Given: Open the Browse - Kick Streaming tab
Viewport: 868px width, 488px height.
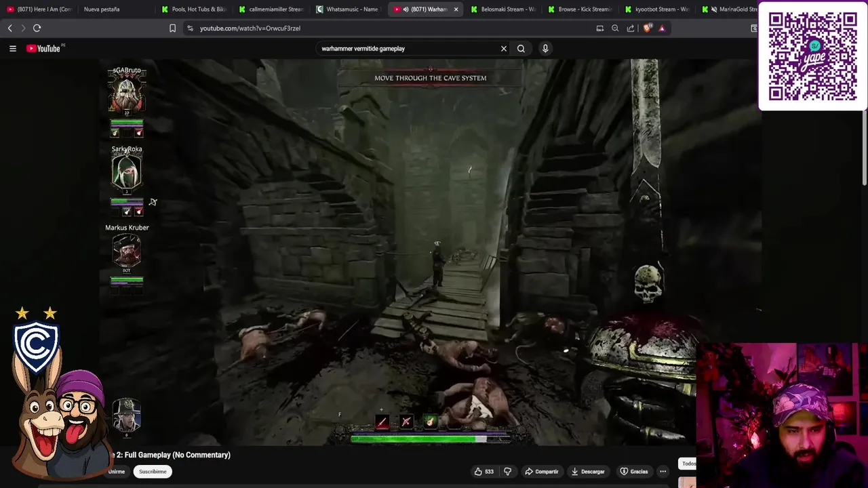Looking at the screenshot, I should tap(581, 9).
